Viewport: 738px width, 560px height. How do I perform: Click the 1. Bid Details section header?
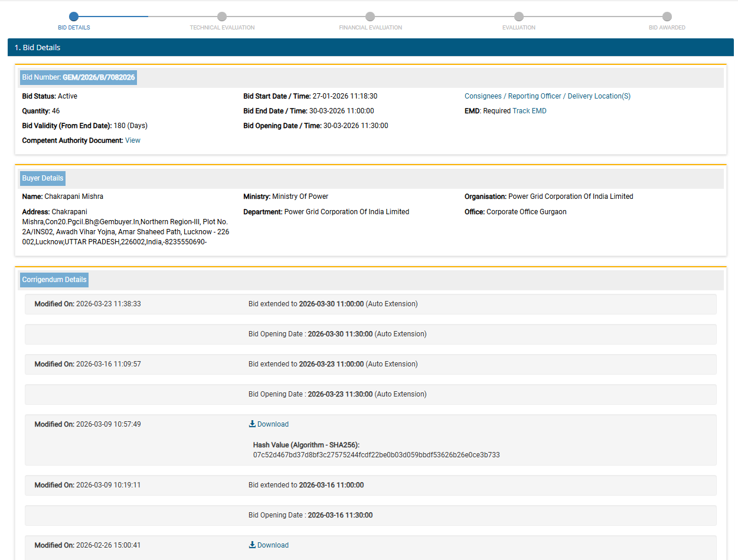tap(38, 47)
